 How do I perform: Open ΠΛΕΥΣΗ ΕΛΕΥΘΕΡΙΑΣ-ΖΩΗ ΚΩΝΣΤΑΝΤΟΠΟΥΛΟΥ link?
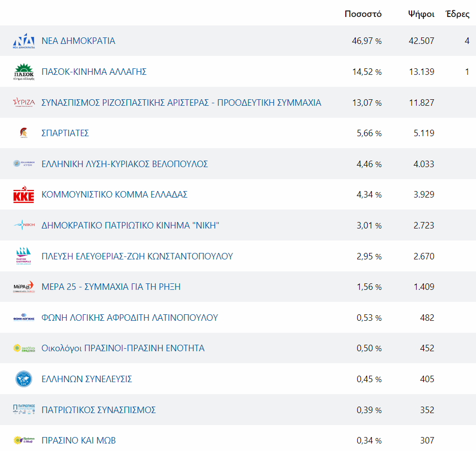click(x=137, y=256)
